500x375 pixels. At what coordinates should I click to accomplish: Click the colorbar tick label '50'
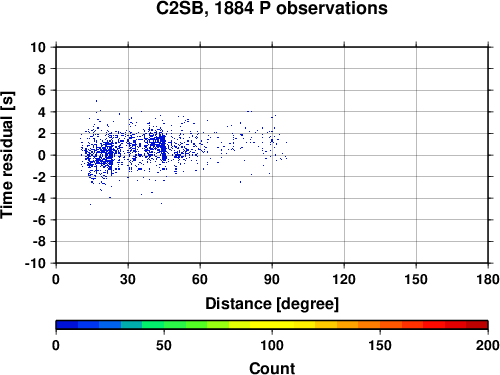pos(164,345)
